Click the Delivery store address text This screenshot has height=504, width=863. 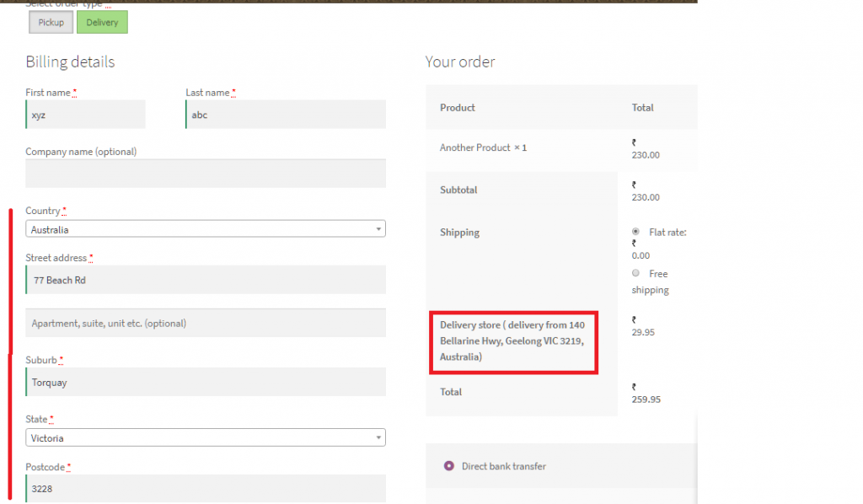coord(512,340)
